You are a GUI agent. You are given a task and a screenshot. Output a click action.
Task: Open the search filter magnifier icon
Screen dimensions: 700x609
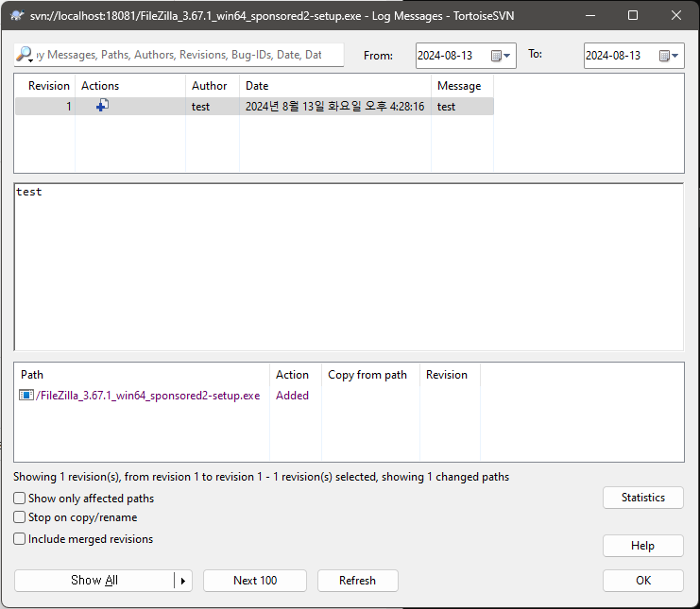25,55
